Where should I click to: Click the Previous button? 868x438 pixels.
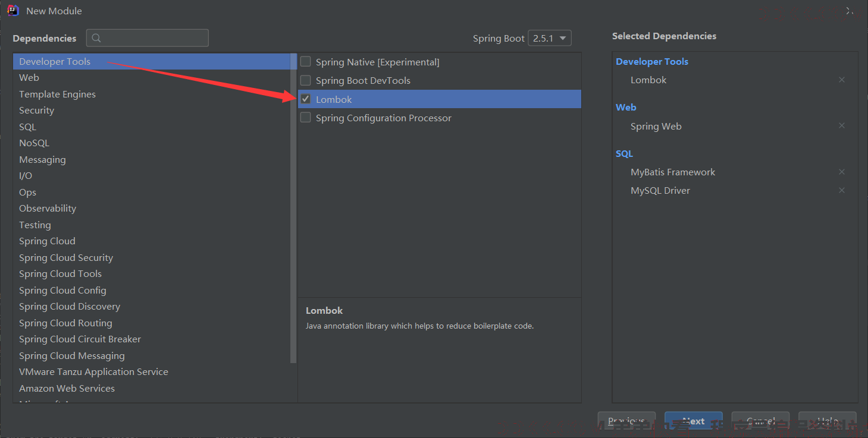[x=626, y=421]
